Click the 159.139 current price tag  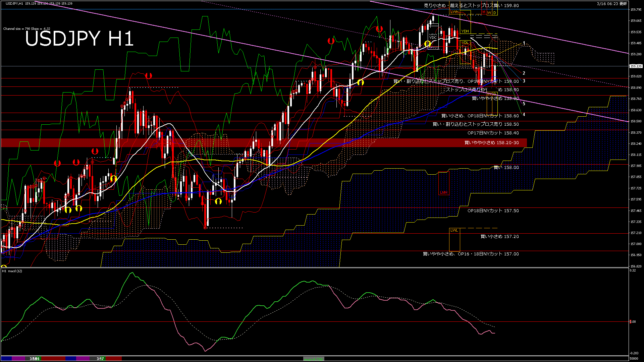tap(636, 66)
